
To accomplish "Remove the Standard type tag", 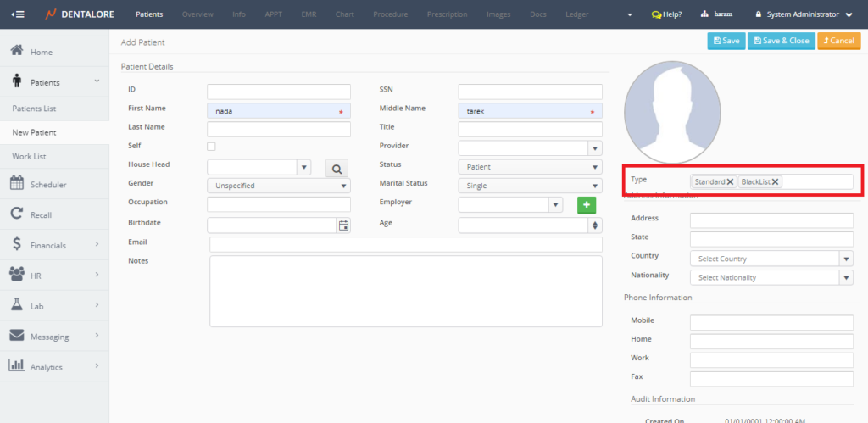I will pyautogui.click(x=730, y=181).
